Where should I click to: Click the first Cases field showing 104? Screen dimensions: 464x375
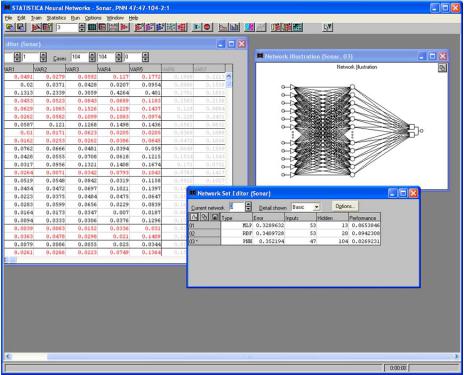[80, 57]
